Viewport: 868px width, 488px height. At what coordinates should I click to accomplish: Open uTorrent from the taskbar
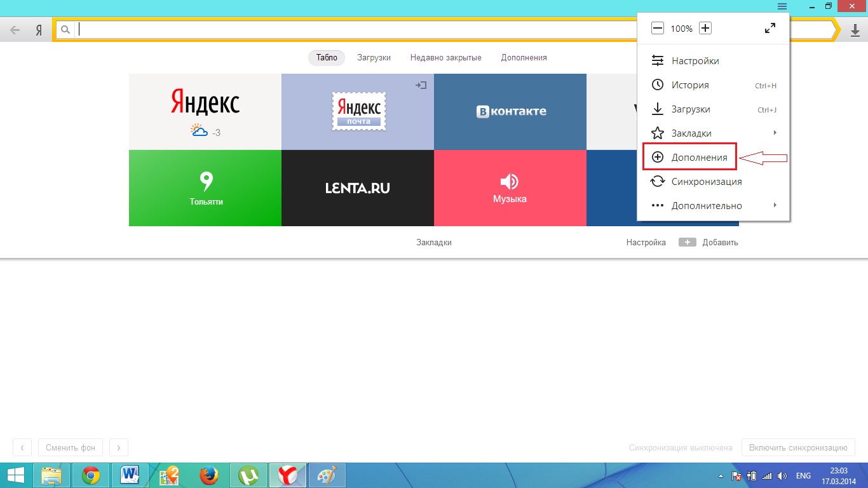tap(247, 475)
